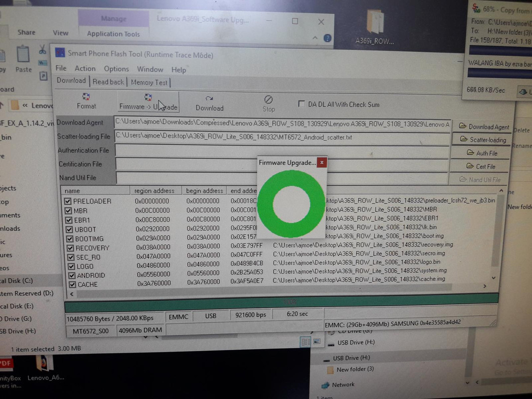
Task: Select New folder (3) folder icon
Action: coord(330,370)
